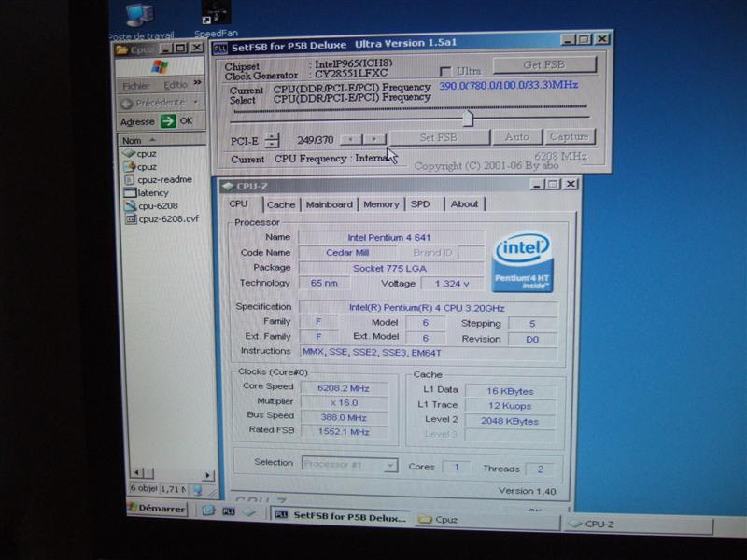Switch to the About tab
747x560 pixels.
[464, 204]
